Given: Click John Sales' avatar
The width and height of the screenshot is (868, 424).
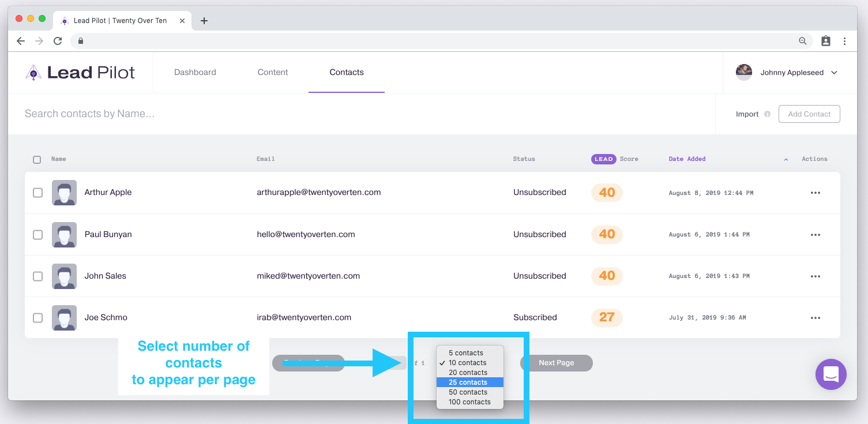Looking at the screenshot, I should click(x=64, y=276).
